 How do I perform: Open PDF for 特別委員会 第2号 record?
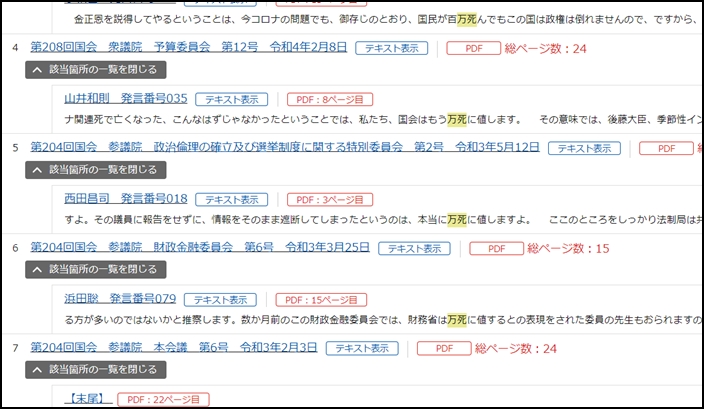666,148
